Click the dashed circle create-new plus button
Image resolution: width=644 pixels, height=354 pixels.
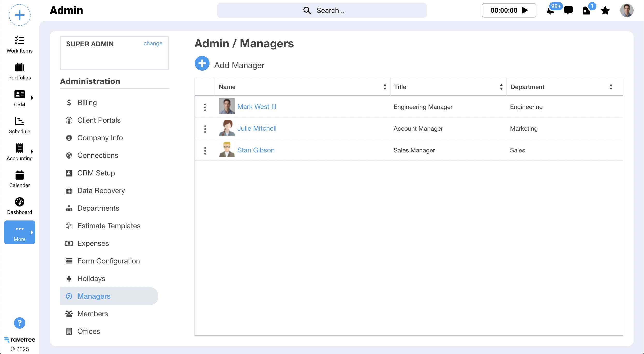click(20, 15)
